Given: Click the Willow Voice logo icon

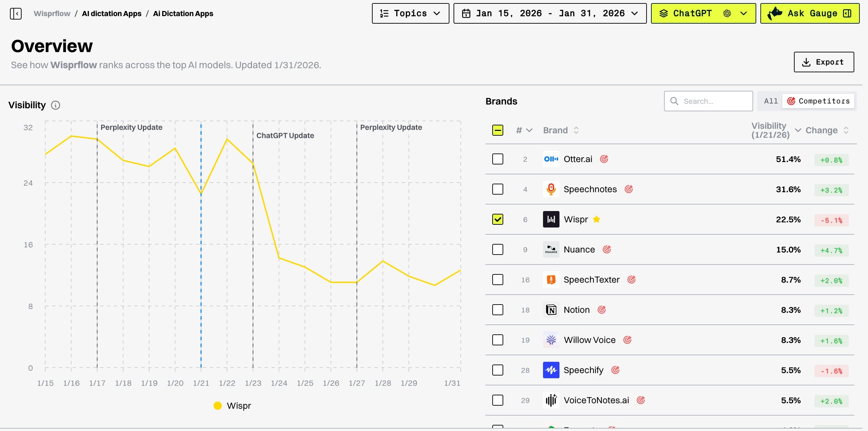Looking at the screenshot, I should (x=551, y=340).
